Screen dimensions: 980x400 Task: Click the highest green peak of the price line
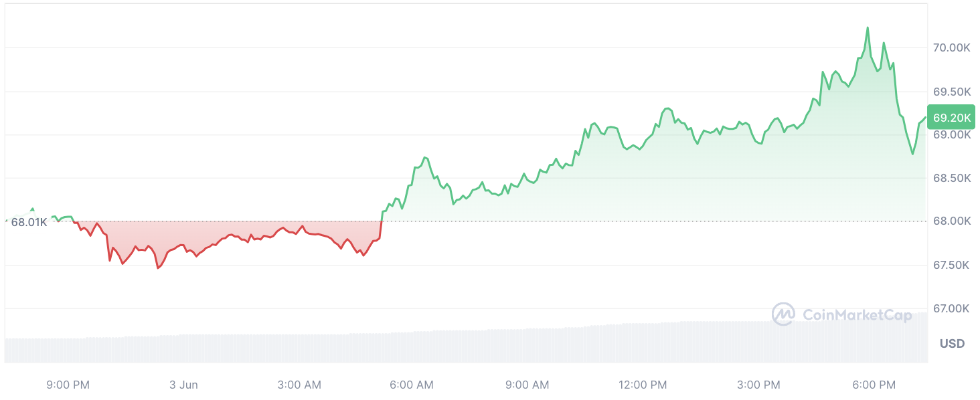(868, 28)
